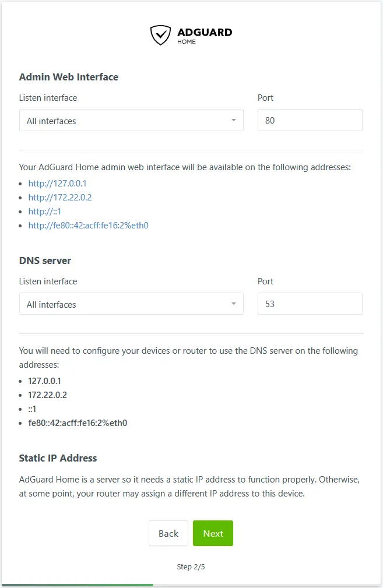Follow the http://::1 admin link

45,211
